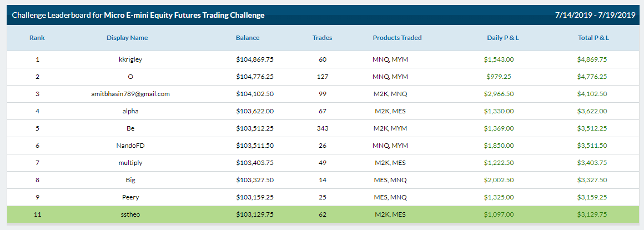The width and height of the screenshot is (644, 230).
Task: Click the $3,129.75 total P&L value
Action: (592, 214)
